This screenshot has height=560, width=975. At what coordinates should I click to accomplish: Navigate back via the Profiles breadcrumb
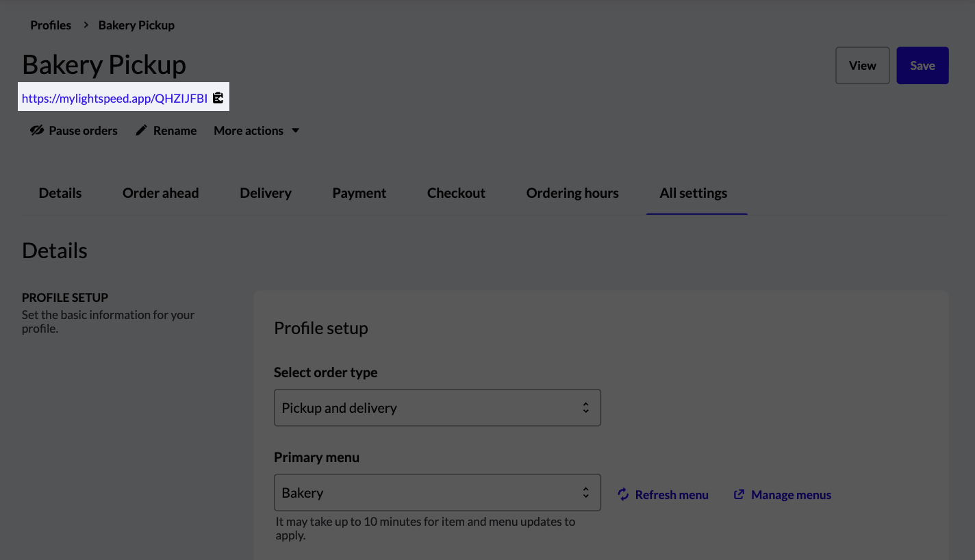pyautogui.click(x=50, y=25)
